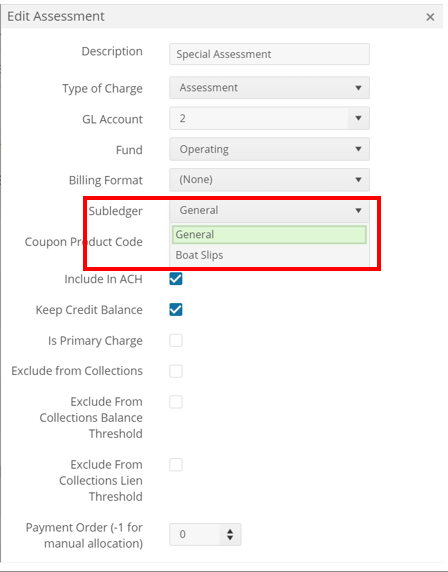448x572 pixels.
Task: Click the Payment Order number field
Action: click(195, 534)
